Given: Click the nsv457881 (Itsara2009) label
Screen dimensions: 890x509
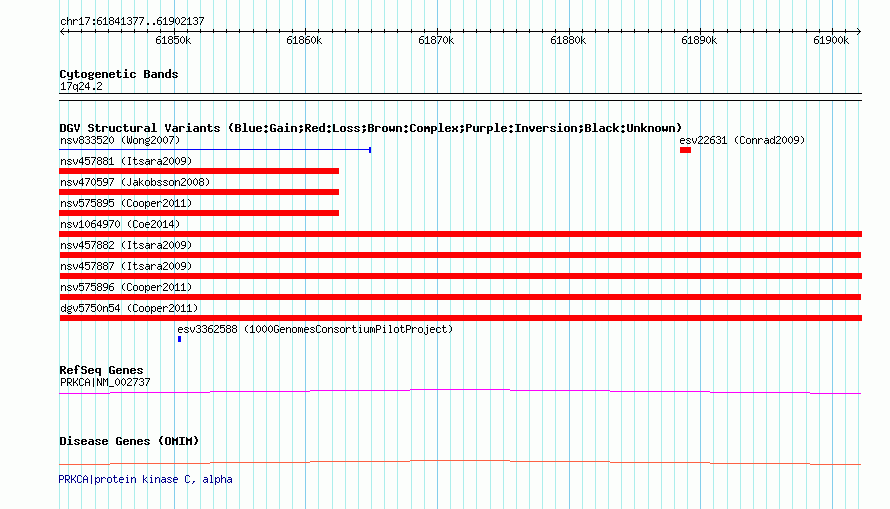Looking at the screenshot, I should coord(126,161).
